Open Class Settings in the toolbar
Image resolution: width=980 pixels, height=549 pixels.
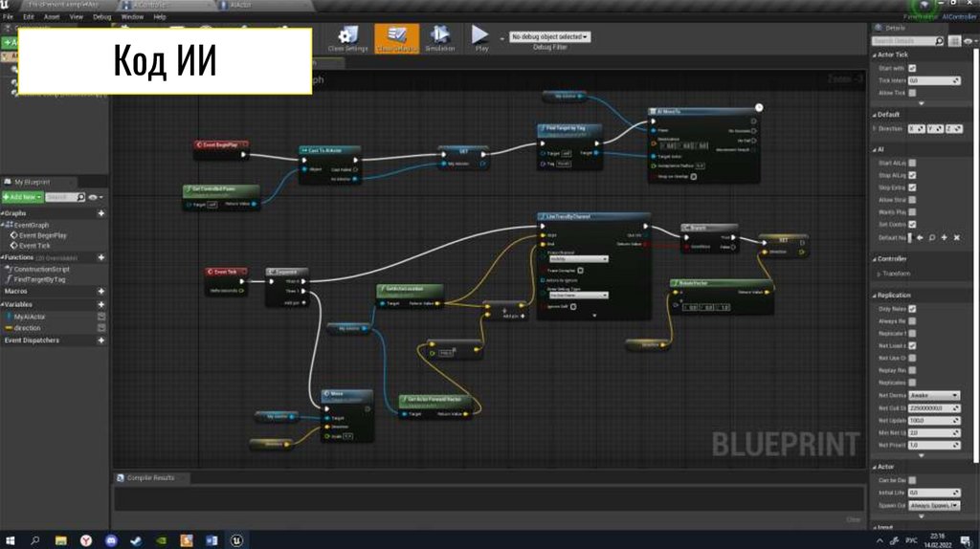point(347,38)
